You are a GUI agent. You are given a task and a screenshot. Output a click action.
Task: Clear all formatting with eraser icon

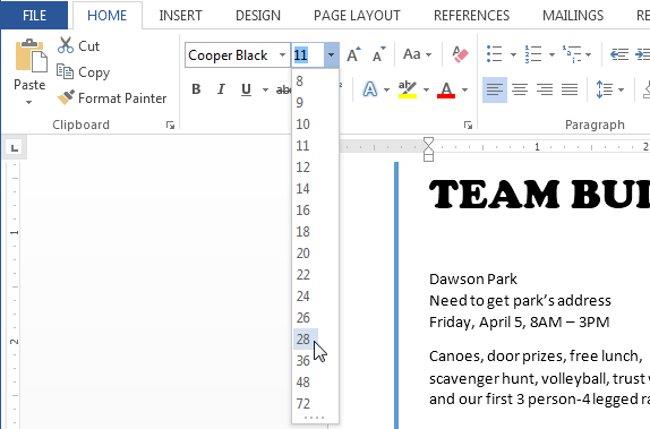point(460,54)
